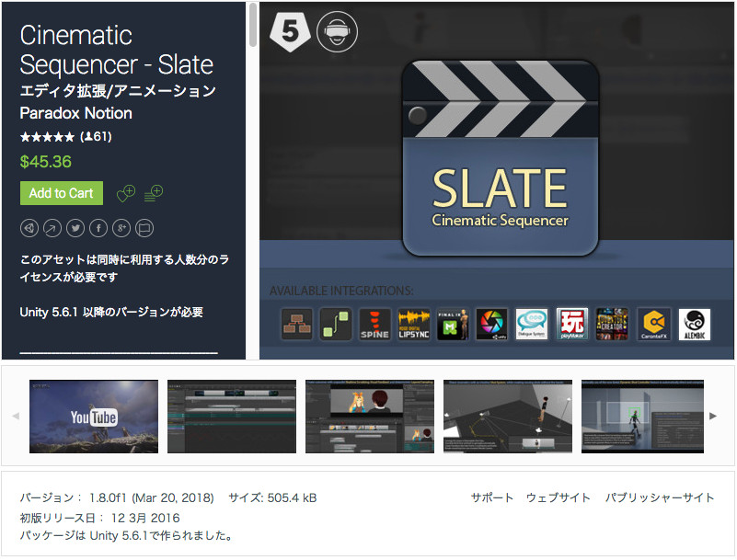
Task: Click the Dialogue System integration icon
Action: point(532,325)
